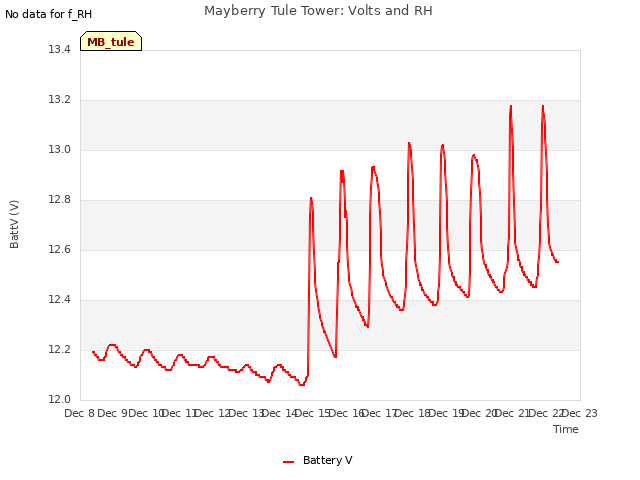Click the 12.6 y-axis tick label
This screenshot has width=640, height=480.
59,249
